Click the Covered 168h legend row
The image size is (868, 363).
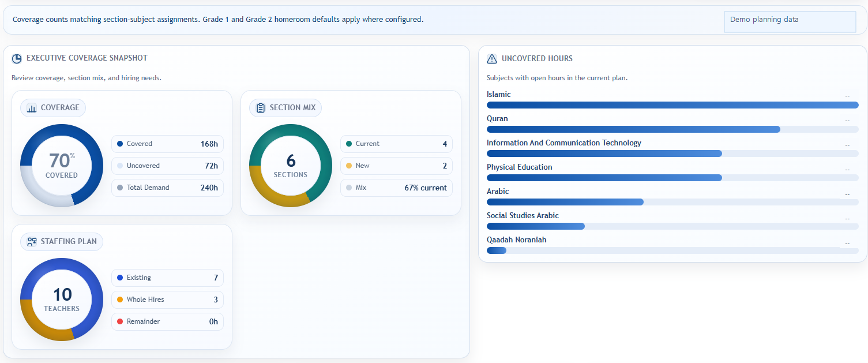tap(167, 144)
